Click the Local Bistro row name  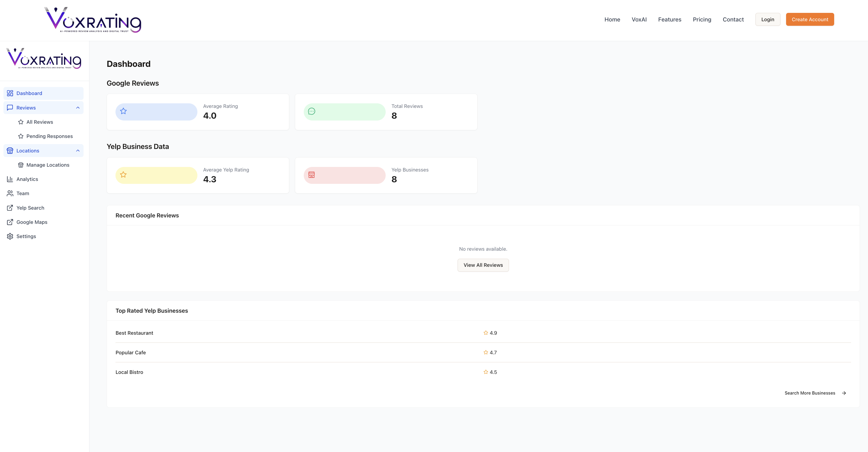(x=129, y=372)
